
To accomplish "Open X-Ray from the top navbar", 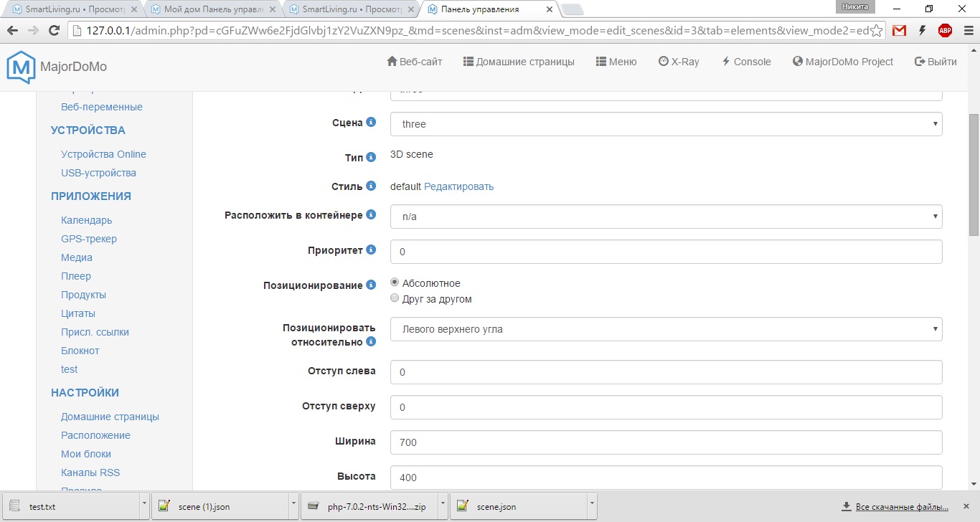I will coord(679,62).
